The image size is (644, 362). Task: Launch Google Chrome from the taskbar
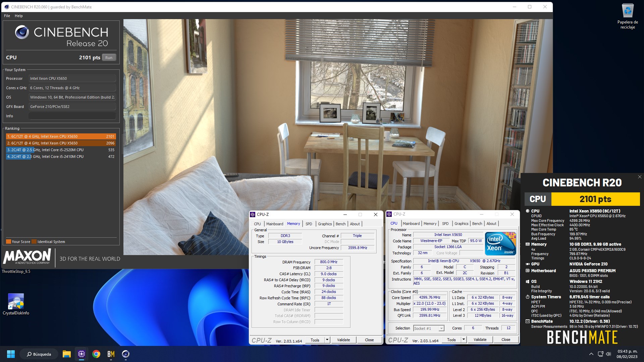(x=96, y=354)
